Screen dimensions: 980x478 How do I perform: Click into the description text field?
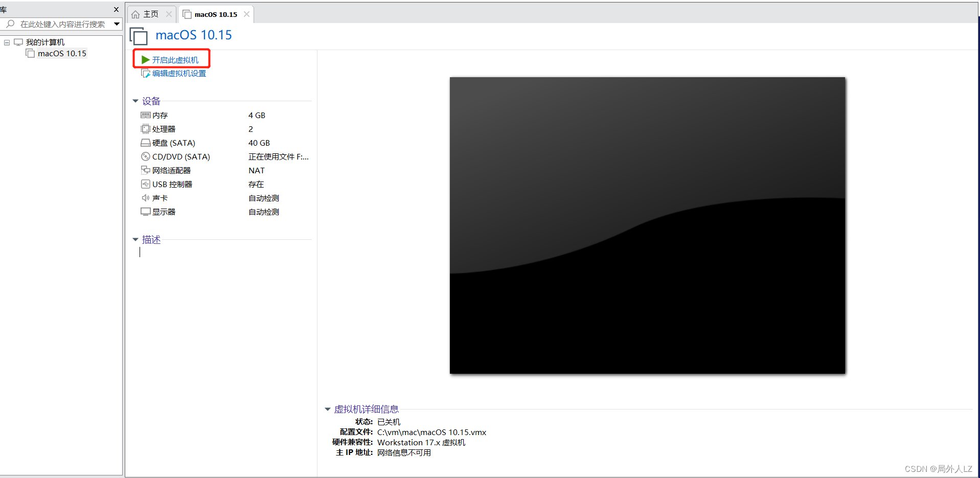tap(225, 252)
